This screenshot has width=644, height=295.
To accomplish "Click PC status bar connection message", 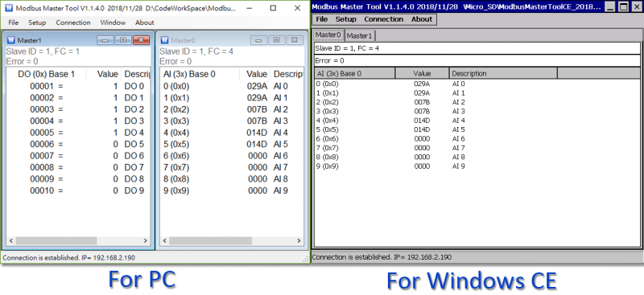I will click(x=68, y=258).
